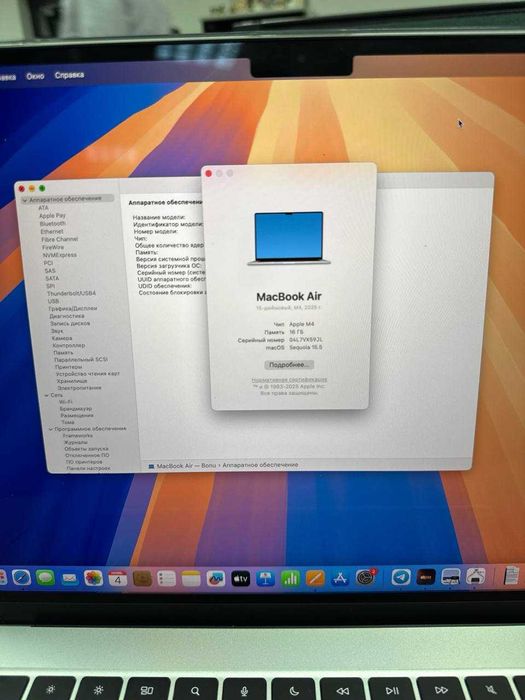Viewport: 525px width, 700px height.
Task: Open the yellow Notes app
Action: [191, 579]
